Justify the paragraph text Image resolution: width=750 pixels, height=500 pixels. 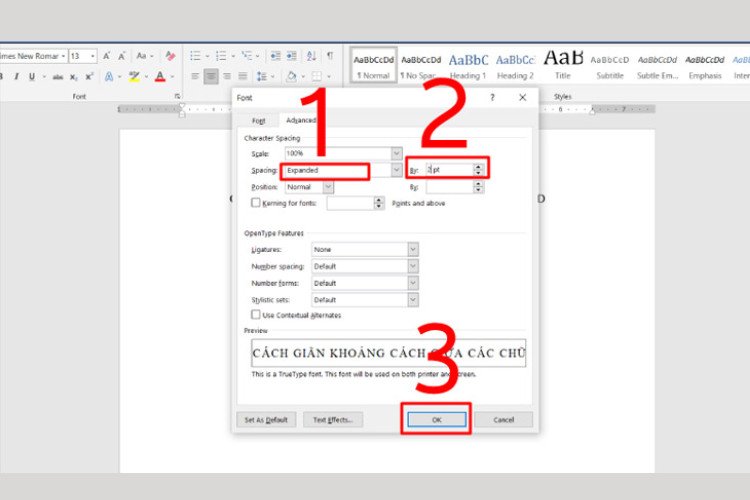(x=243, y=76)
